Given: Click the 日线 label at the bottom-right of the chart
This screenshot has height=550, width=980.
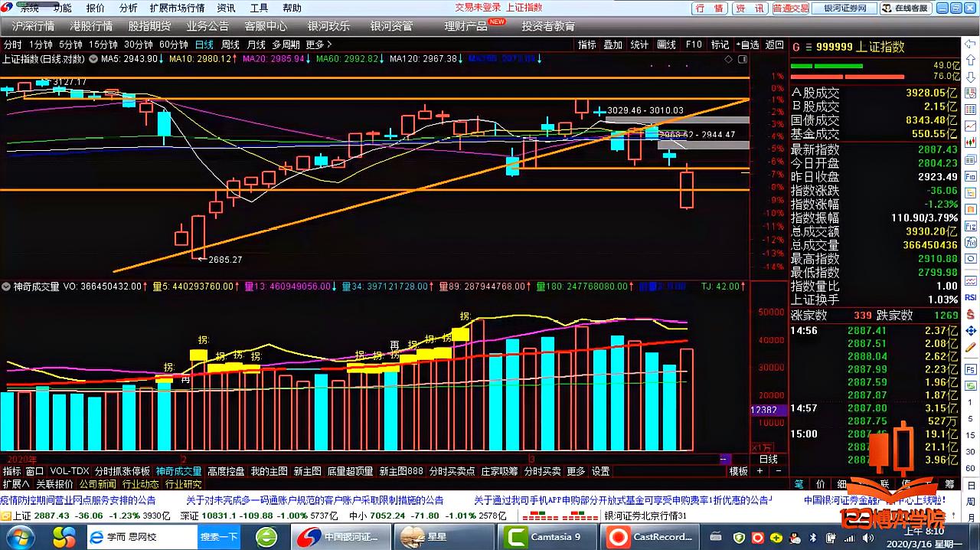Looking at the screenshot, I should pos(768,460).
